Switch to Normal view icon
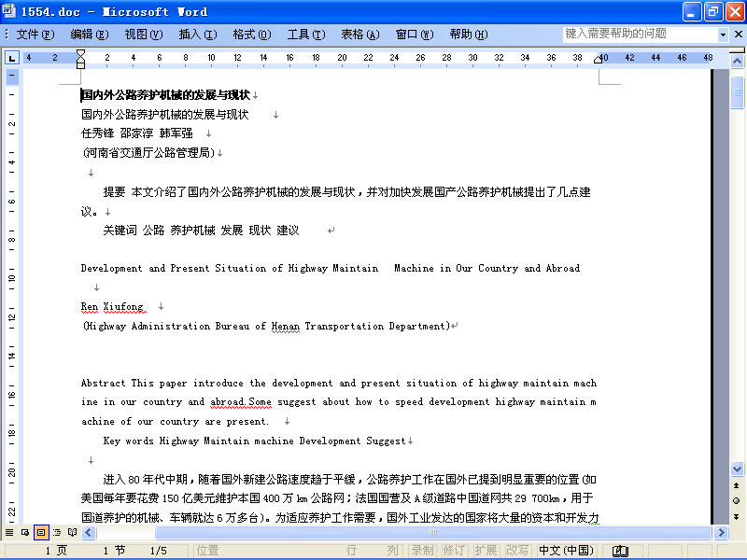Image resolution: width=747 pixels, height=560 pixels. [9, 532]
